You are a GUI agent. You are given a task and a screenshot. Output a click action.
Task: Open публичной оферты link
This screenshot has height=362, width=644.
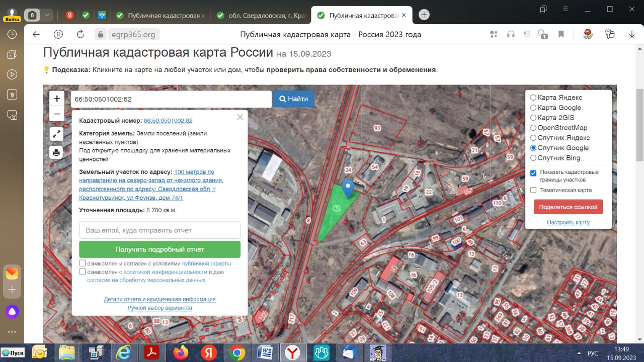206,263
